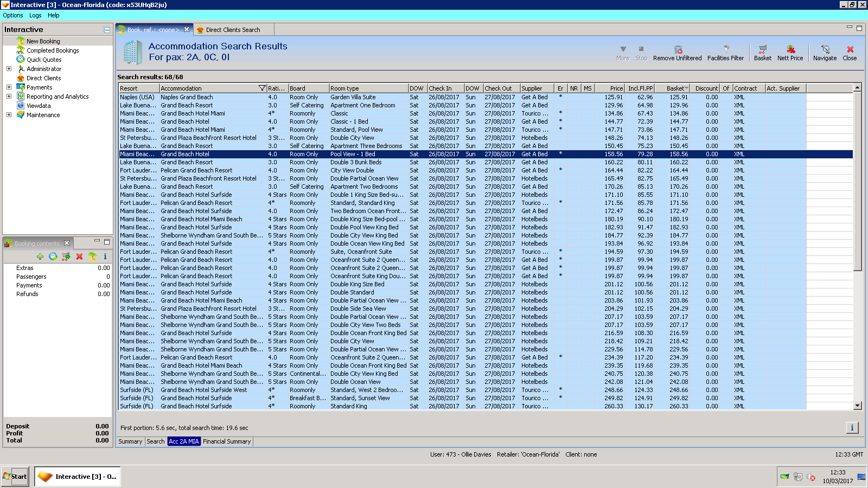Screen dimensions: 868x488
Task: Select Quick Quotes in the sidebar
Action: click(44, 60)
